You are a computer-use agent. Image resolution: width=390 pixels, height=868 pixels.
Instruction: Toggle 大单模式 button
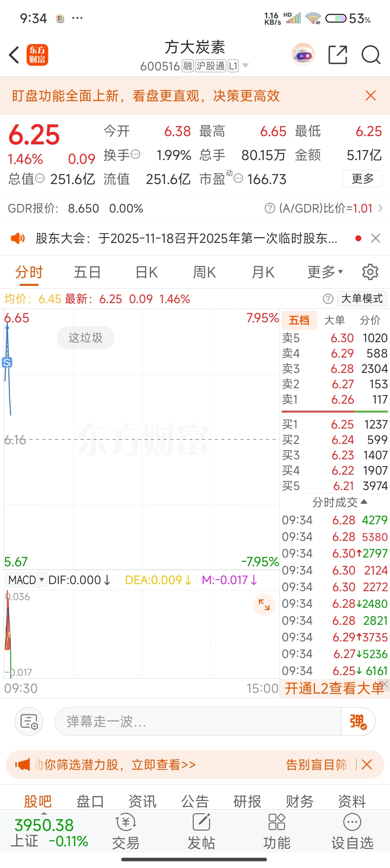pos(362,299)
